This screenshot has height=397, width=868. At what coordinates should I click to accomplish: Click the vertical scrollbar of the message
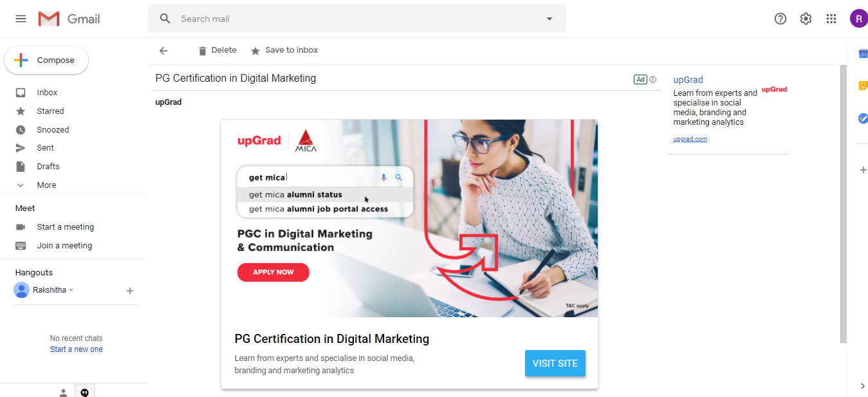pyautogui.click(x=844, y=203)
